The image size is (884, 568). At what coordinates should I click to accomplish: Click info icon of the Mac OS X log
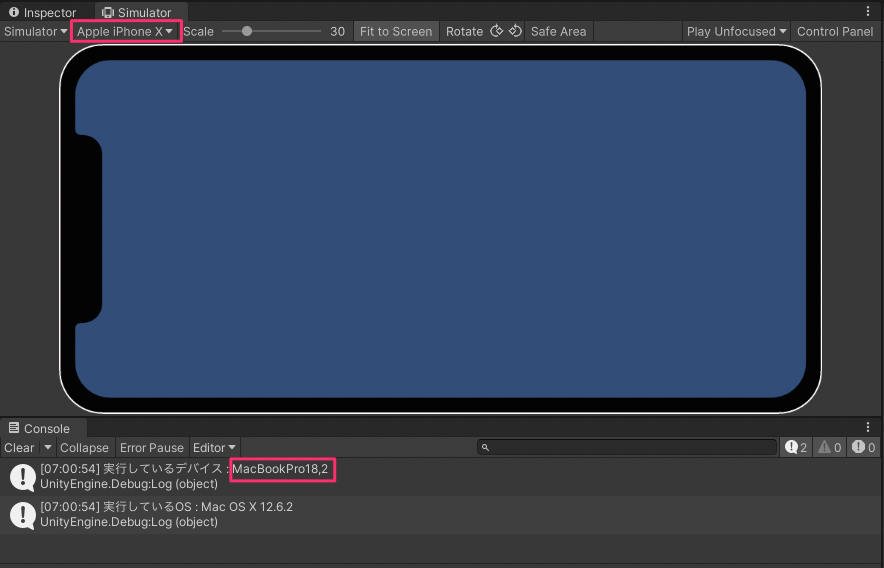23,516
